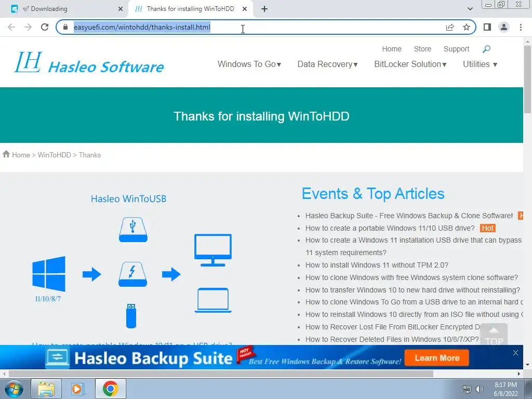Viewport: 532px width, 399px height.
Task: Open clone Windows with free software article
Action: click(411, 277)
